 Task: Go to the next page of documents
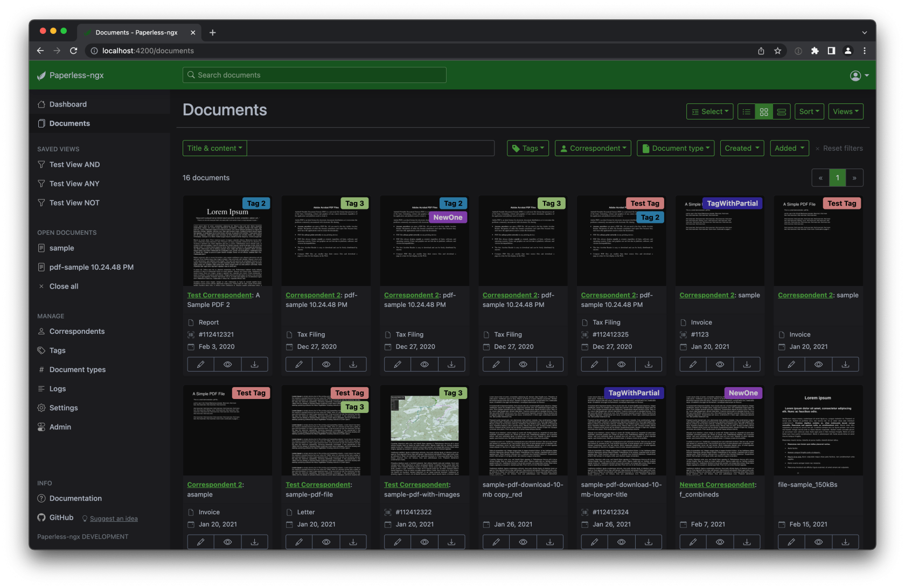click(854, 177)
